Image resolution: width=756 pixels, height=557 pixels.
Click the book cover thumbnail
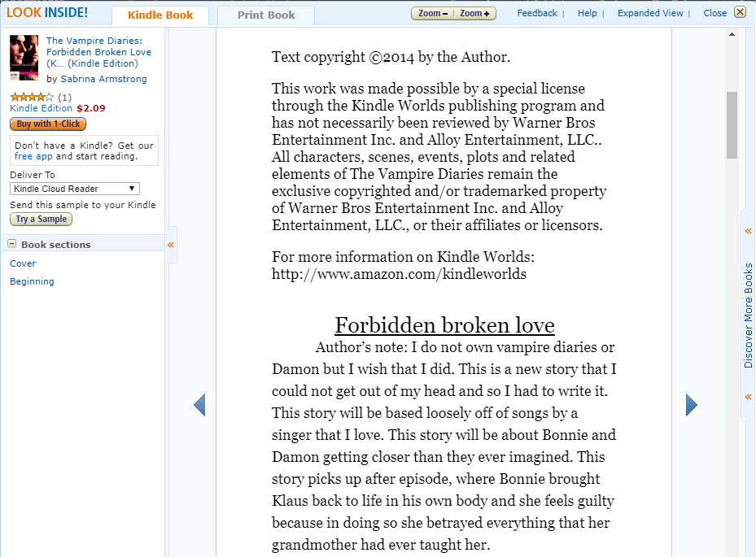(24, 58)
